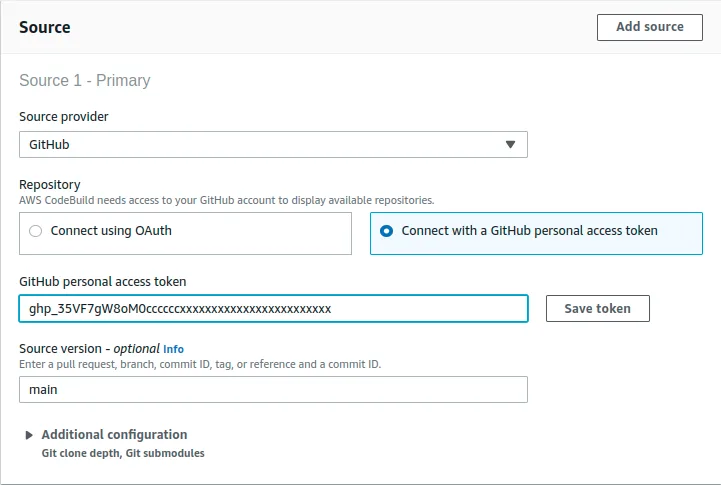This screenshot has height=485, width=721.
Task: Click the Add source button
Action: coord(649,27)
